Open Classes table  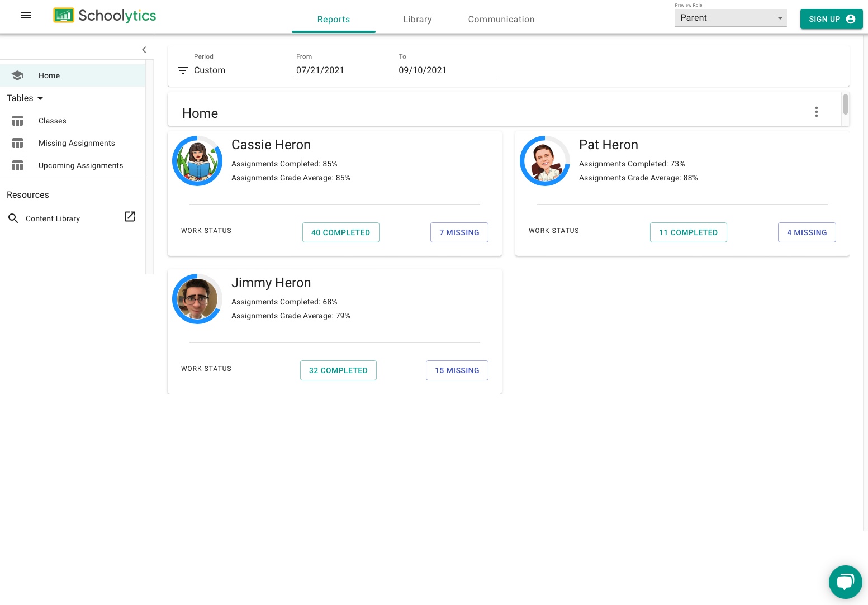click(73, 121)
